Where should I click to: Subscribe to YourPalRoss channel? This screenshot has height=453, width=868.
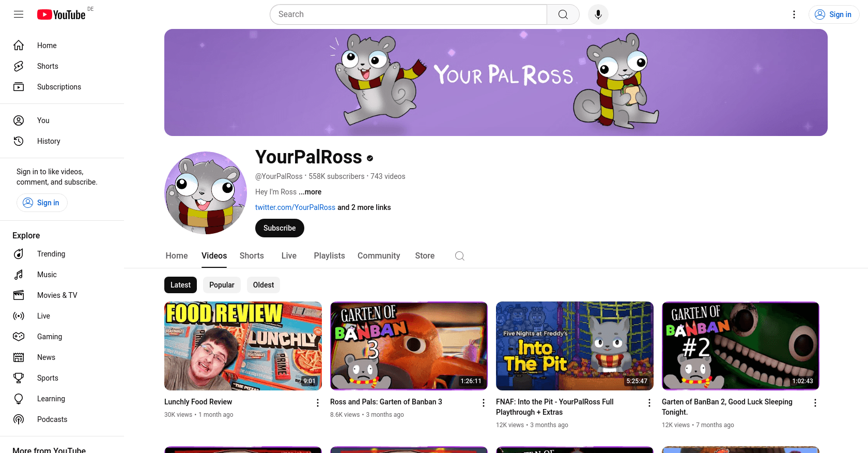(280, 228)
